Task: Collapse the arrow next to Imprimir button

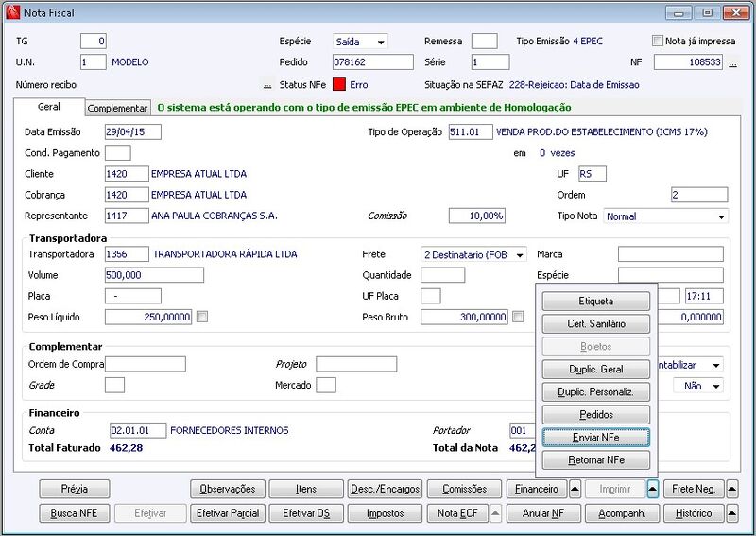Action: (652, 489)
